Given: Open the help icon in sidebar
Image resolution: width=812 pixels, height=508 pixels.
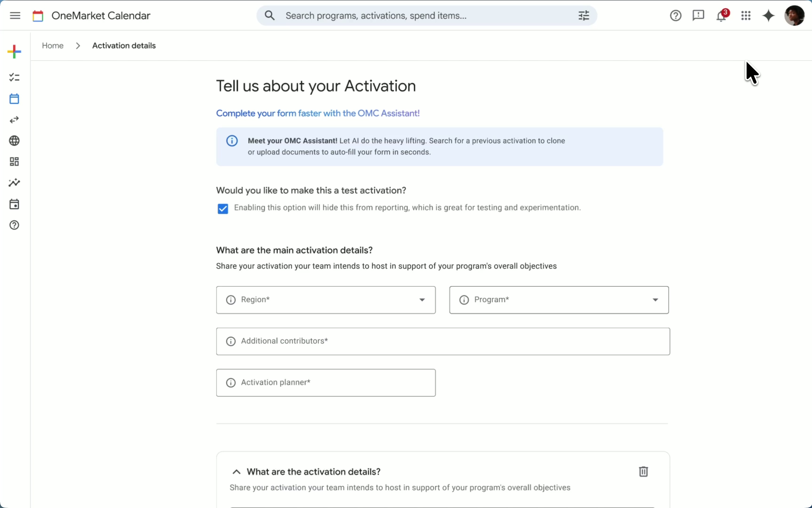Looking at the screenshot, I should [x=14, y=225].
